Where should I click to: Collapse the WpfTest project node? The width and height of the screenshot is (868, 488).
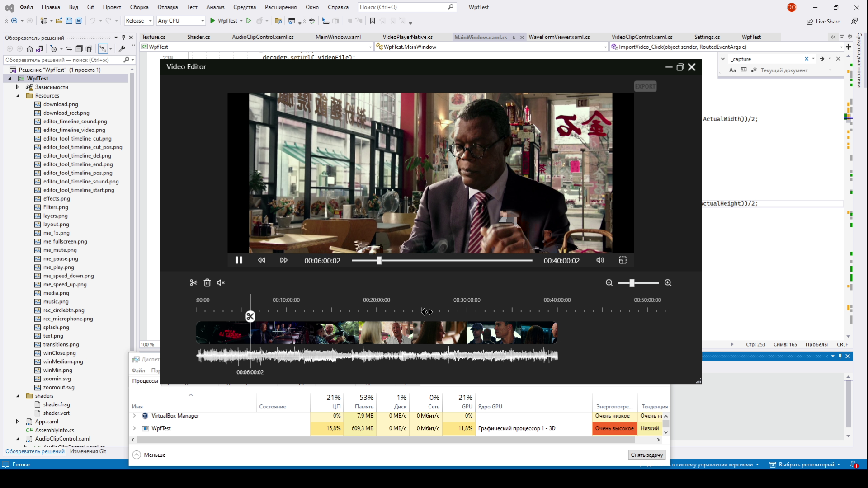pos(9,79)
